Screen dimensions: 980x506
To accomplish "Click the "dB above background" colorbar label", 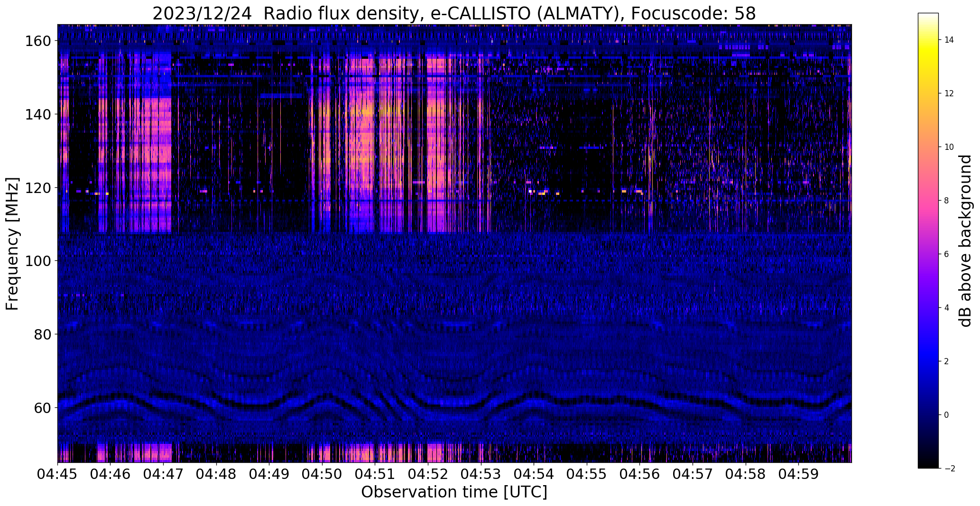I will click(x=965, y=241).
